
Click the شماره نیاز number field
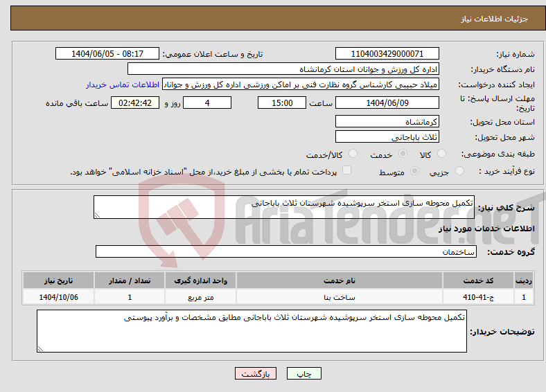(x=387, y=53)
